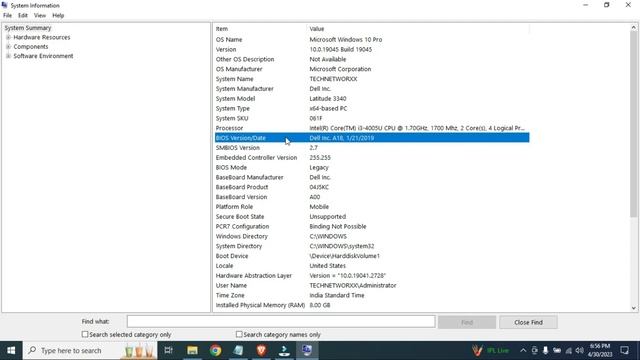Select the Secure Boot State row
This screenshot has width=640, height=360.
pyautogui.click(x=372, y=216)
